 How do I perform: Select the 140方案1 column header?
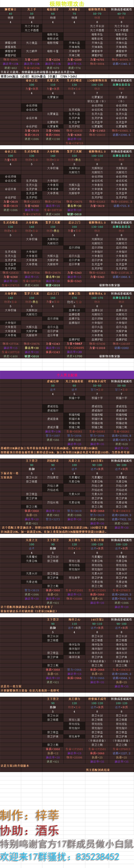(97, 461)
